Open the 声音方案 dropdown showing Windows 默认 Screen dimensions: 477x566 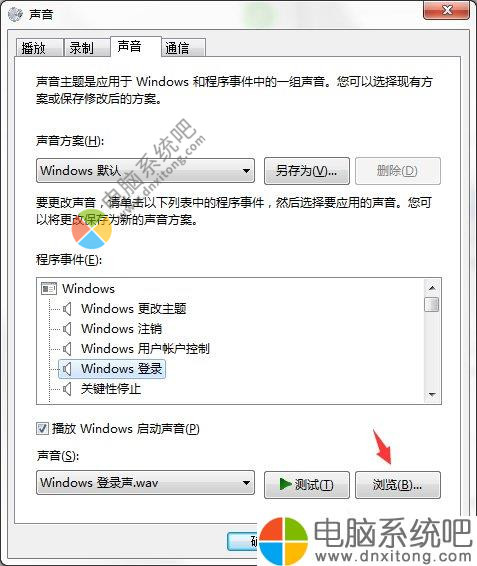(x=146, y=171)
